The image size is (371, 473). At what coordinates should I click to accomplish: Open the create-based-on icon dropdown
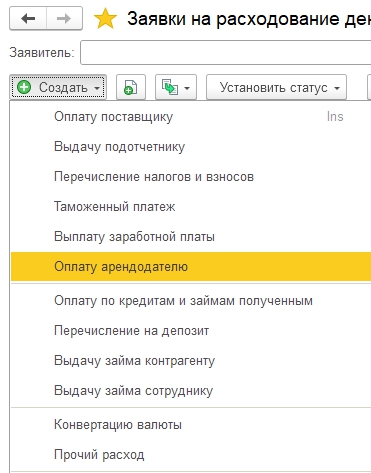pyautogui.click(x=176, y=87)
